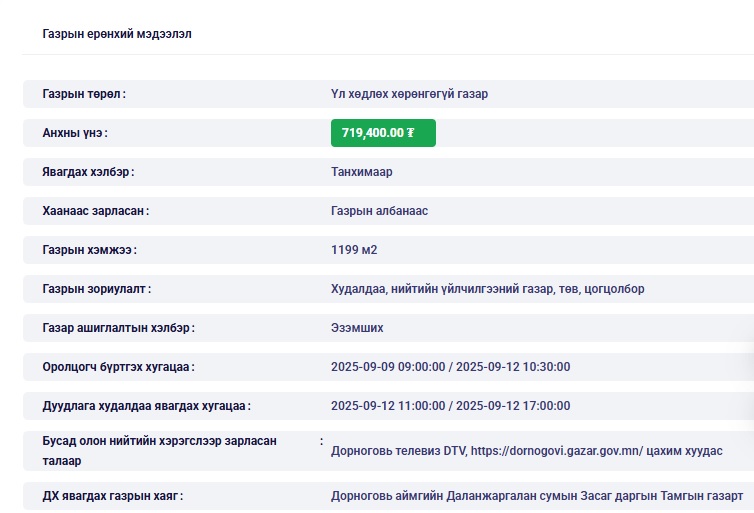Select the Худалдаа, нийтийн үйлчилгээний газар value

click(487, 289)
